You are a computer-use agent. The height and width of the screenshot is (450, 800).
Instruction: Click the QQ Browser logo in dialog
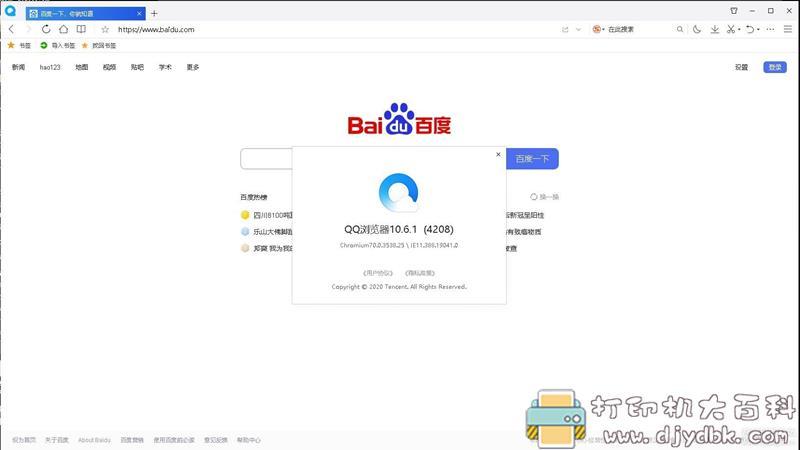point(399,193)
